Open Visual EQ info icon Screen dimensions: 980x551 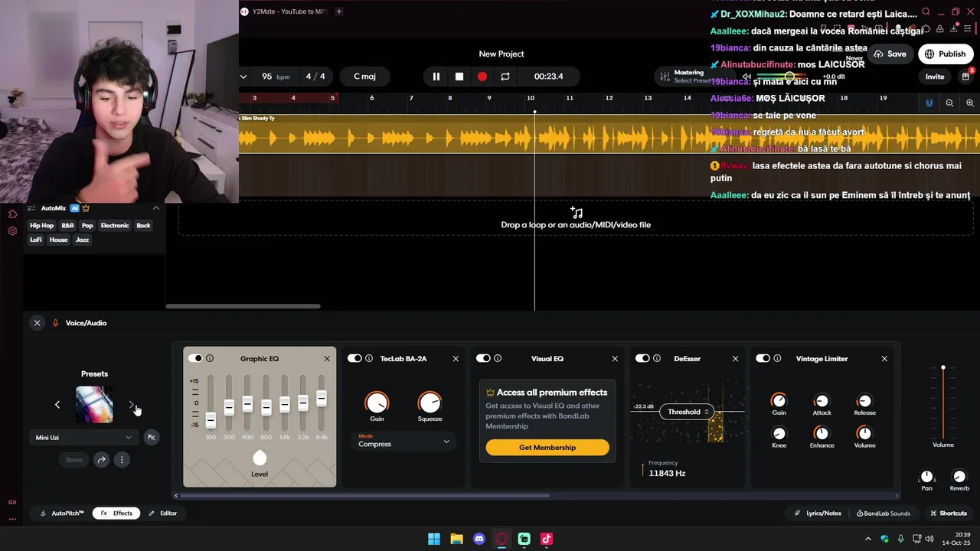click(x=498, y=358)
